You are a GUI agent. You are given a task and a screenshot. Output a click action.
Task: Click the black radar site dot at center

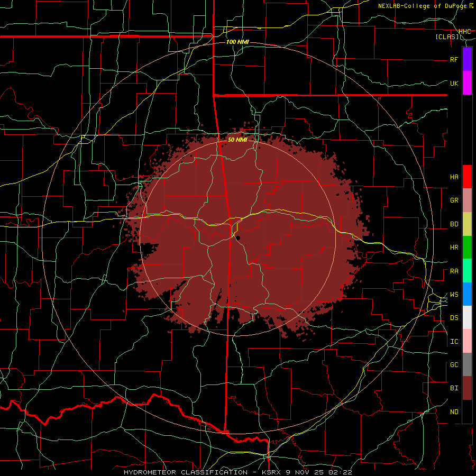pos(238,238)
